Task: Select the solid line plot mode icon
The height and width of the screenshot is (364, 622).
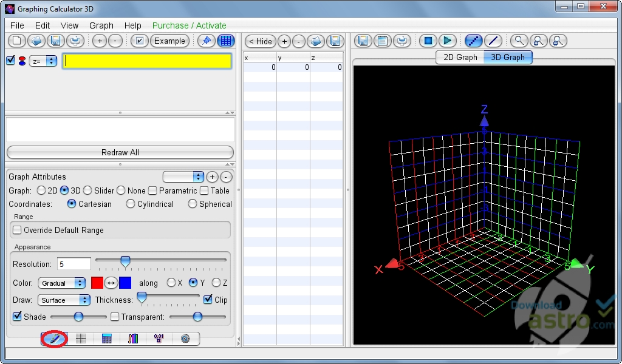Action: pos(493,41)
